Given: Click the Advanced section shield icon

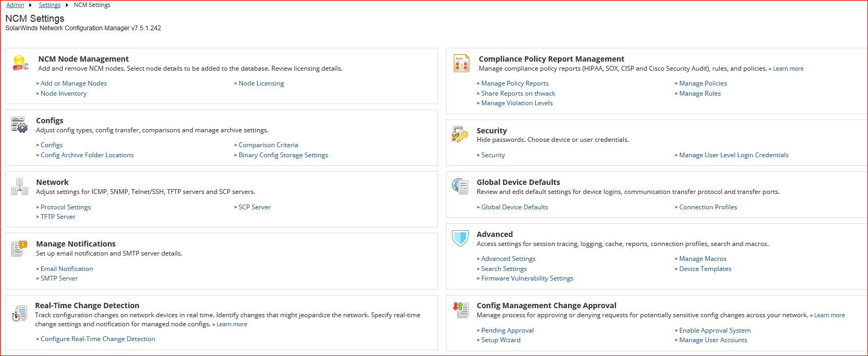Looking at the screenshot, I should (460, 238).
